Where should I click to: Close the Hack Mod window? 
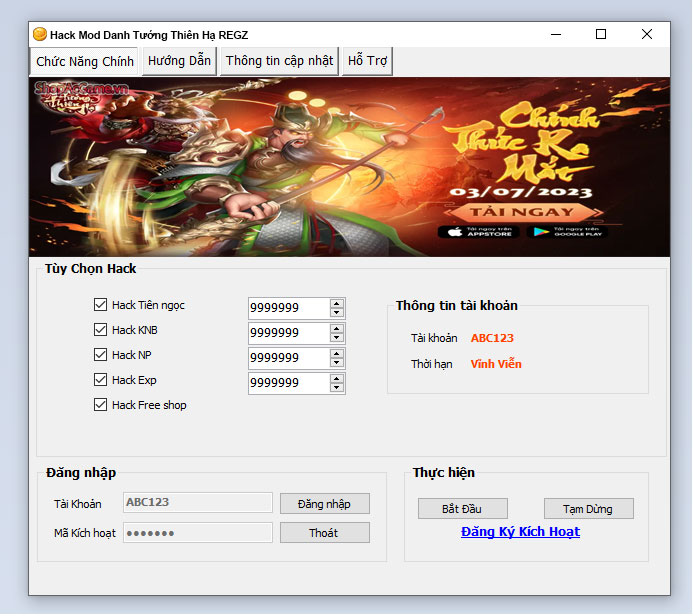(647, 34)
